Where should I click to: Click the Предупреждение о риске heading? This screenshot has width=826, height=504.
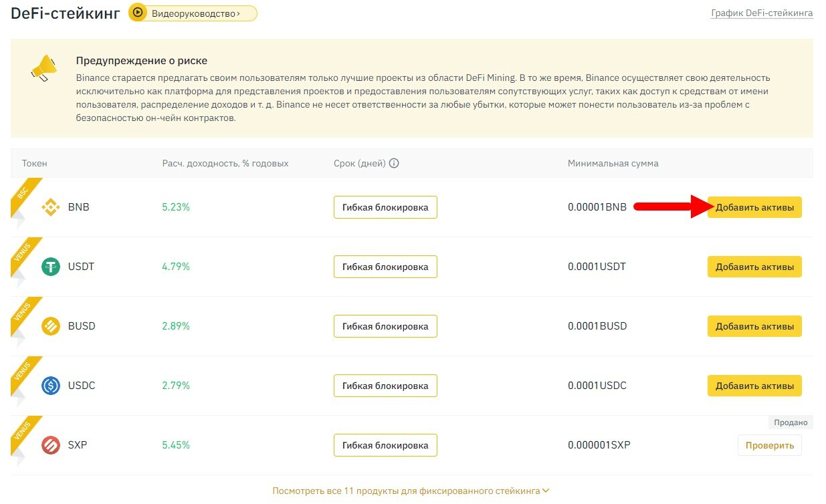pyautogui.click(x=142, y=61)
